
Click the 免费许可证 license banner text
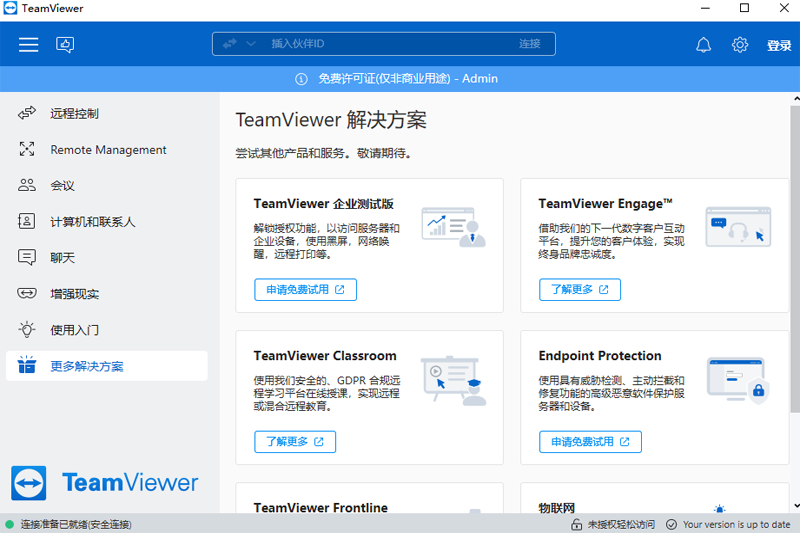tap(408, 79)
